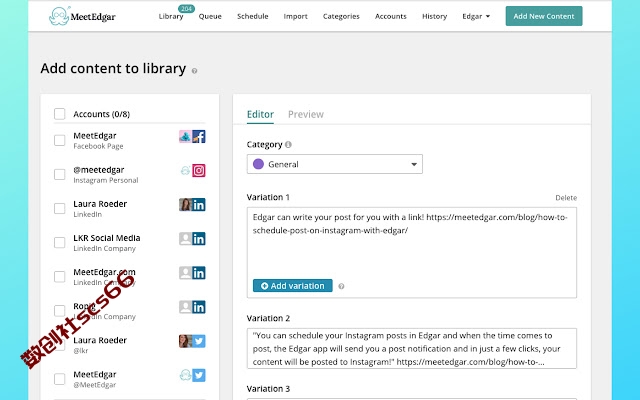
Task: Click the Add variation button
Action: [293, 286]
